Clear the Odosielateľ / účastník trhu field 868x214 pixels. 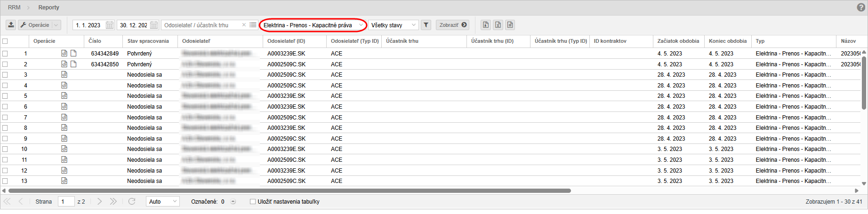[244, 25]
